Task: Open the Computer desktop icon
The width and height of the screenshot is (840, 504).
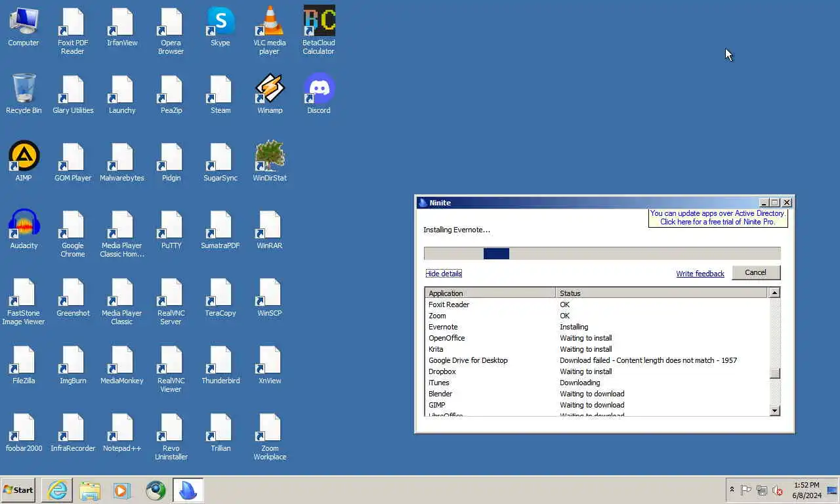Action: coord(24,28)
